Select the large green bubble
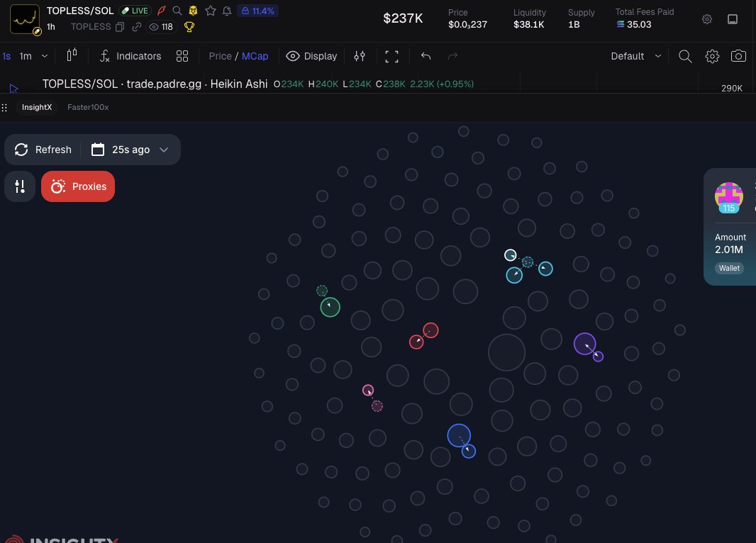 (330, 307)
